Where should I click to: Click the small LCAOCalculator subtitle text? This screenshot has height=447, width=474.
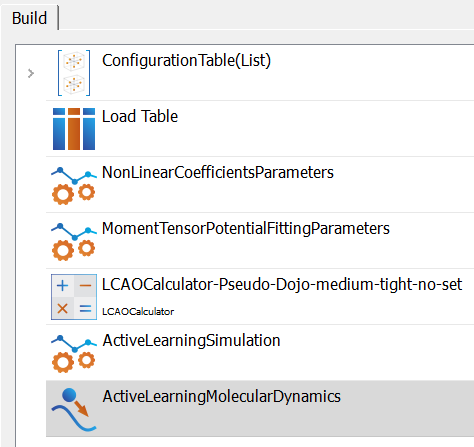(x=138, y=312)
